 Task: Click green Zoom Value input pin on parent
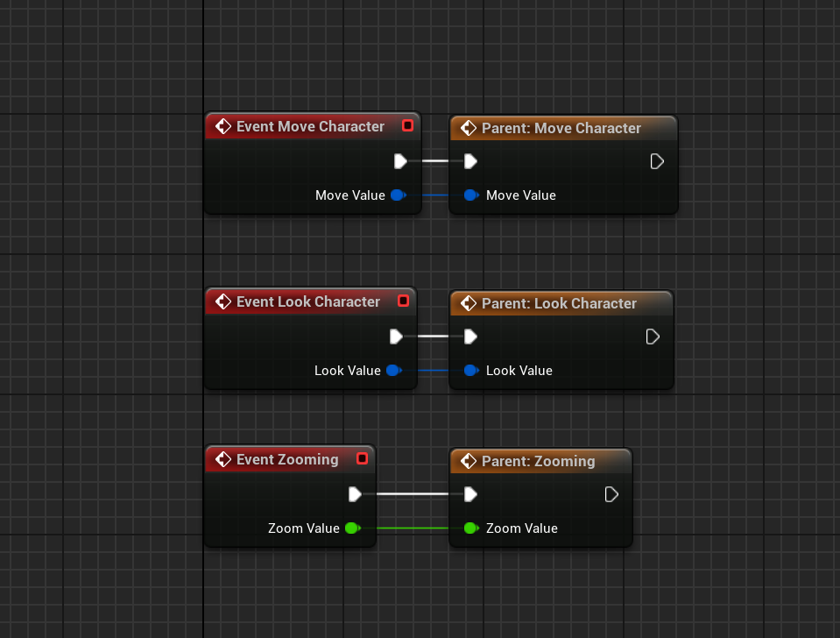[x=470, y=528]
